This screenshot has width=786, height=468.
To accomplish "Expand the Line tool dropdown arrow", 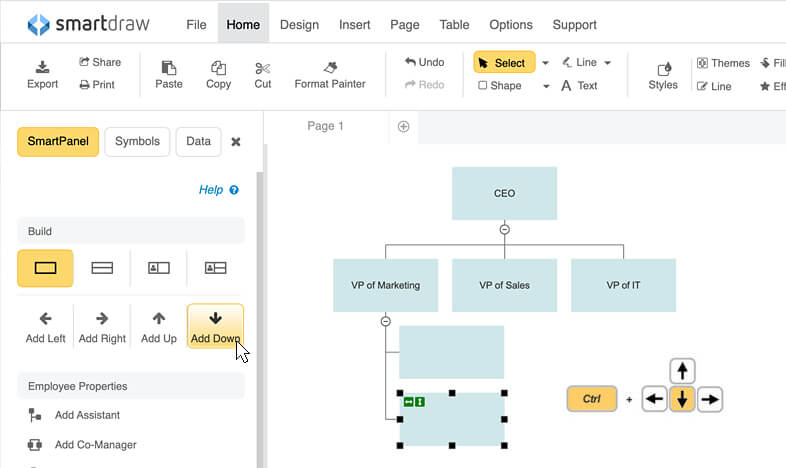I will (608, 63).
